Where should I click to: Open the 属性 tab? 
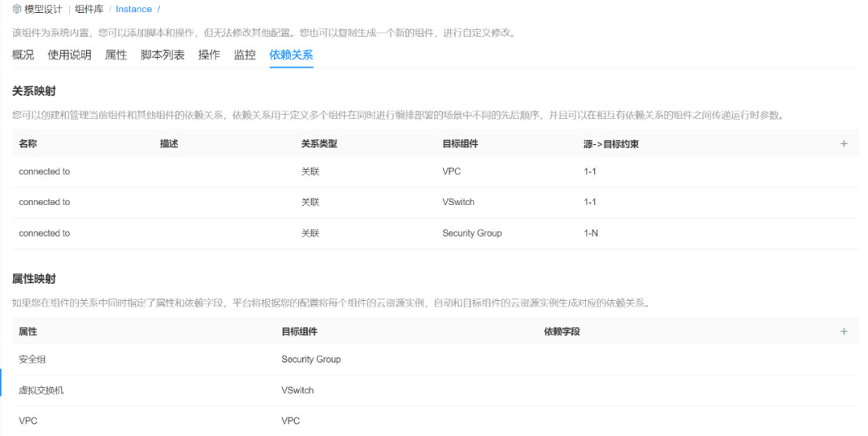coord(116,55)
